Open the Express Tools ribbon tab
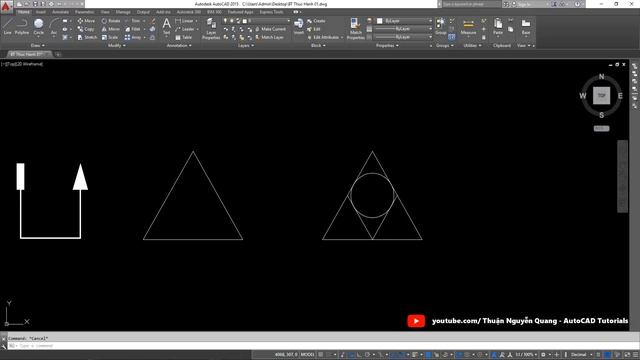 click(271, 12)
